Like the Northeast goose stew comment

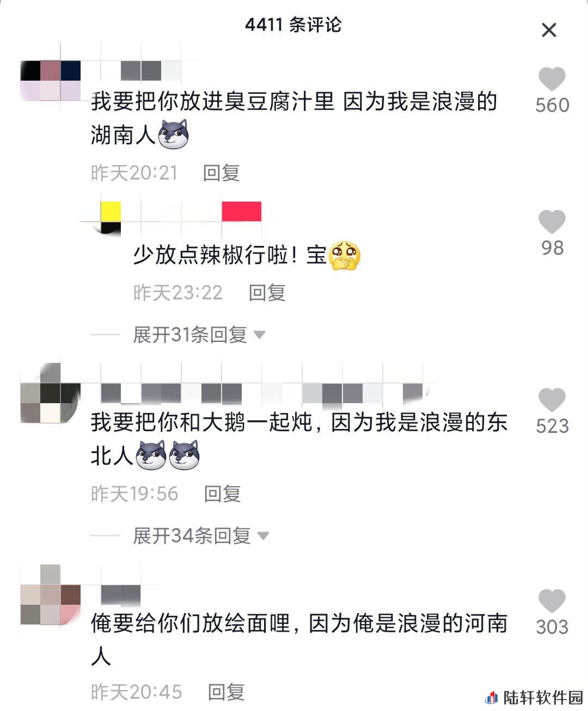click(552, 400)
